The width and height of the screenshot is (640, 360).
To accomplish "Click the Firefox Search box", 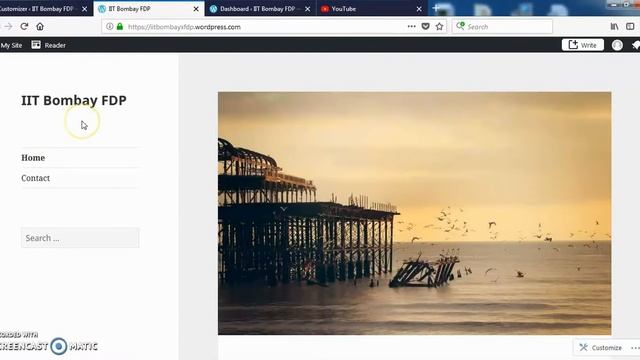I will pyautogui.click(x=502, y=27).
